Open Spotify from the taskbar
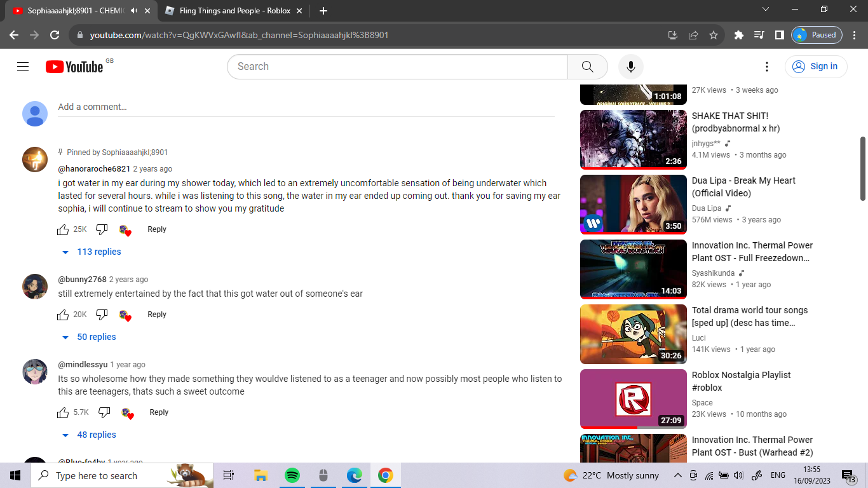Screen dimensions: 868x488 tap(292, 475)
